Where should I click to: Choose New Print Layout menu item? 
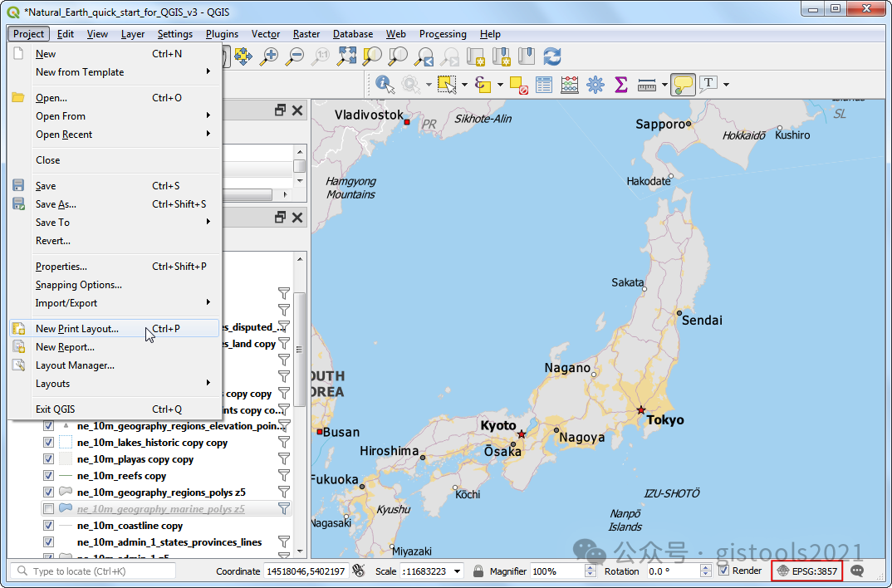[x=115, y=329]
